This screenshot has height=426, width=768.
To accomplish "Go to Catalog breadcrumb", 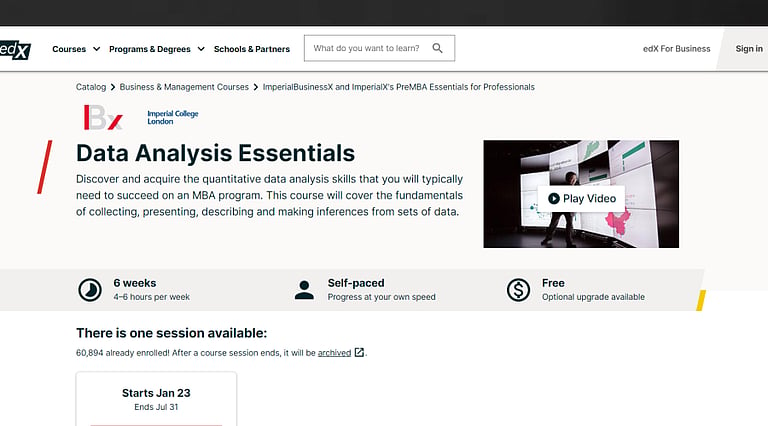I will click(x=91, y=87).
